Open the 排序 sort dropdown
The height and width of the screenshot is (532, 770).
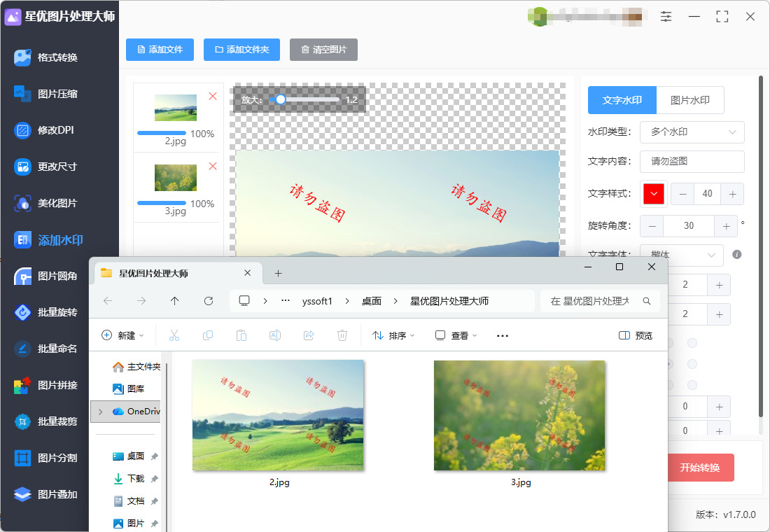pyautogui.click(x=393, y=335)
